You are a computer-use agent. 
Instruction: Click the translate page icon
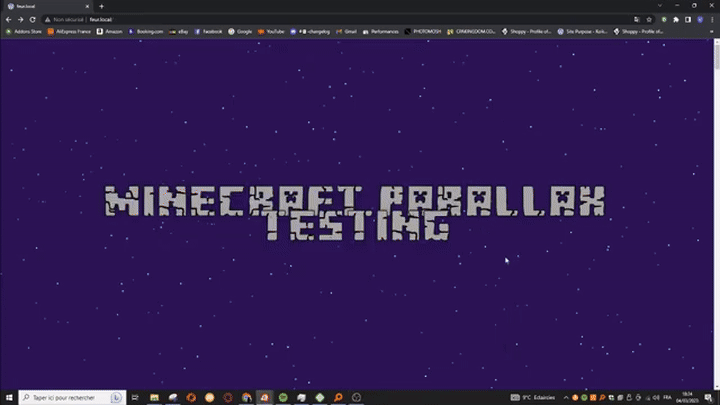(636, 20)
